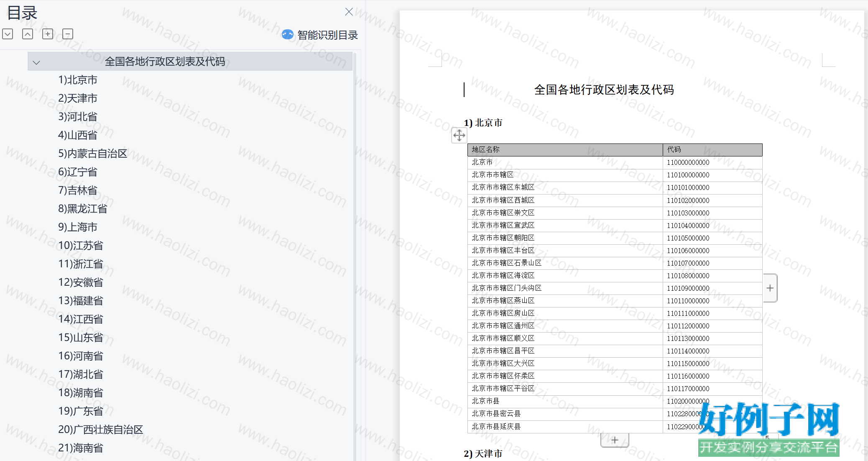Click the 智能识别目录 cloud icon
Image resolution: width=868 pixels, height=461 pixels.
click(x=288, y=35)
